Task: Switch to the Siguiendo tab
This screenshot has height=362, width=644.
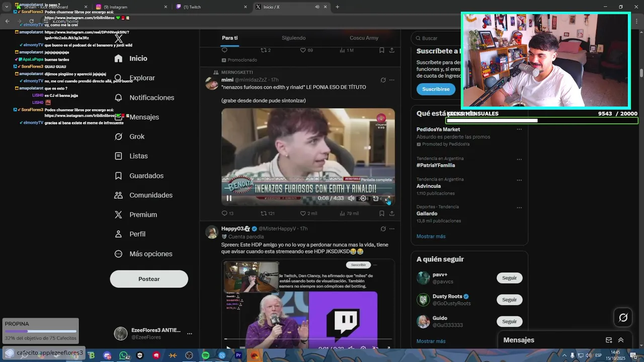Action: [294, 38]
